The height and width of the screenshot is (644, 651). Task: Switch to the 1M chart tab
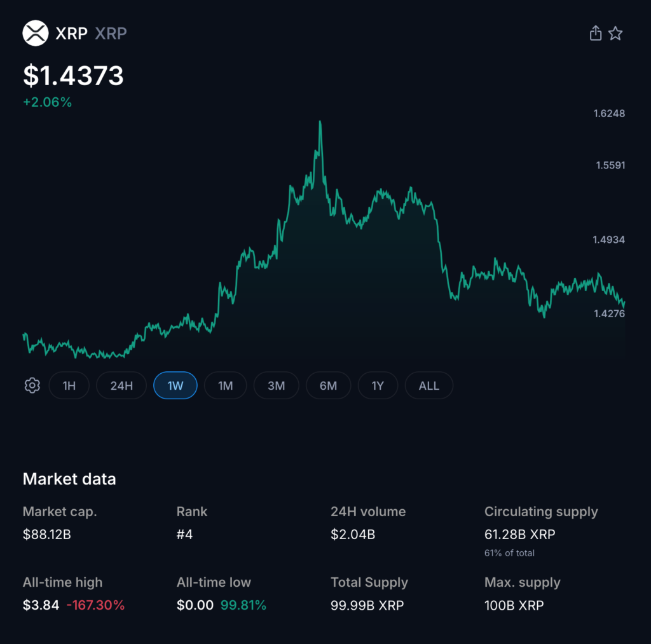[x=226, y=385]
